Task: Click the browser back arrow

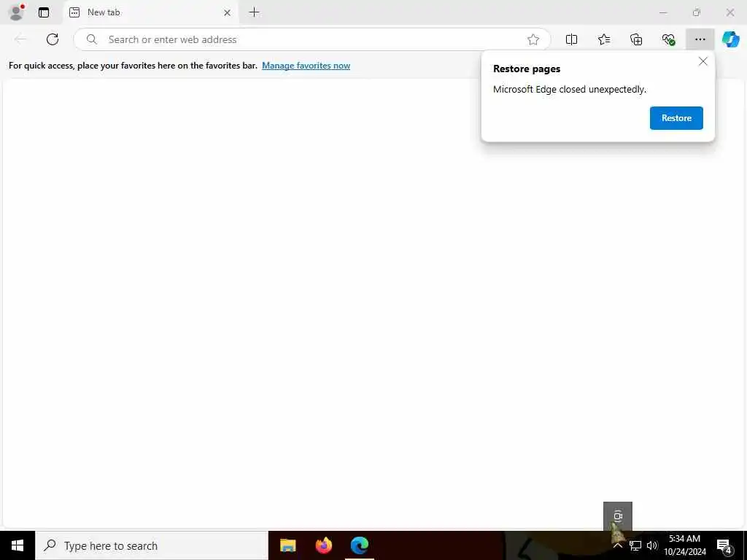Action: click(20, 39)
